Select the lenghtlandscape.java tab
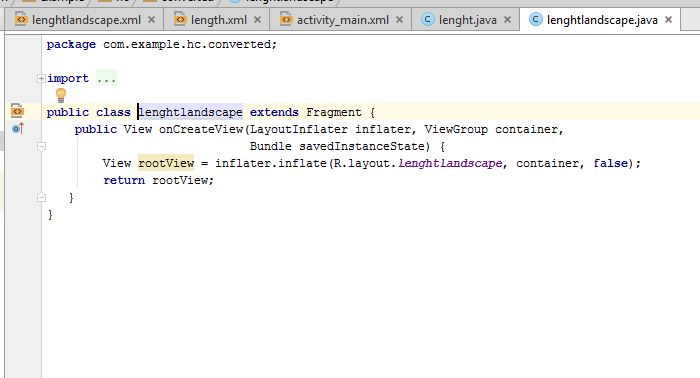Screen dimensions: 700x378 coord(600,20)
